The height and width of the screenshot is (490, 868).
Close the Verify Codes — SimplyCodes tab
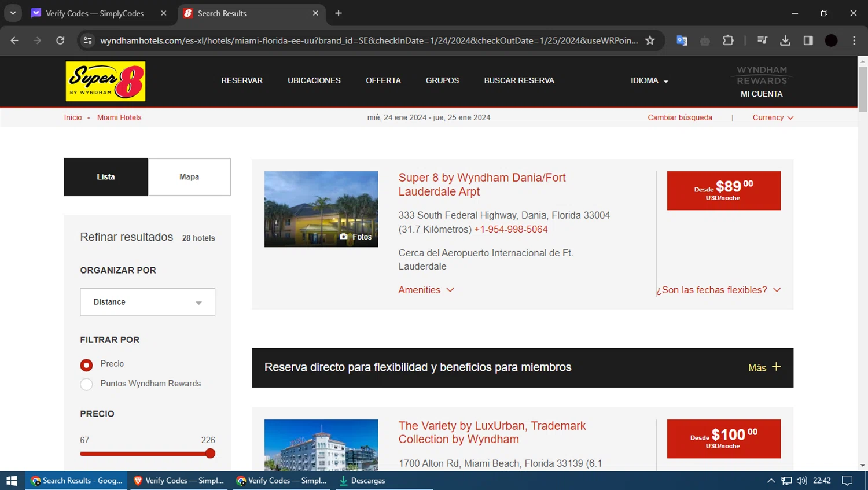click(x=164, y=13)
